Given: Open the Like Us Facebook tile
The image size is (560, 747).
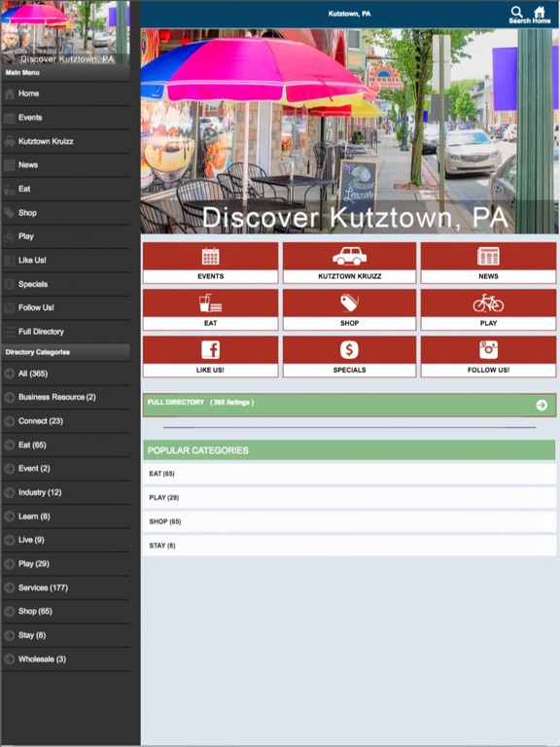Looking at the screenshot, I should [210, 357].
